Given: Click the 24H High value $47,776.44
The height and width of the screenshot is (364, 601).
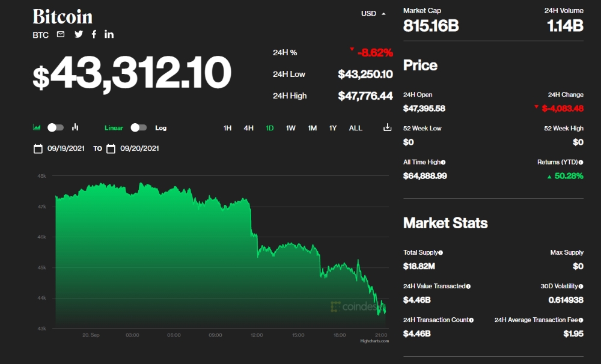Looking at the screenshot, I should 365,96.
